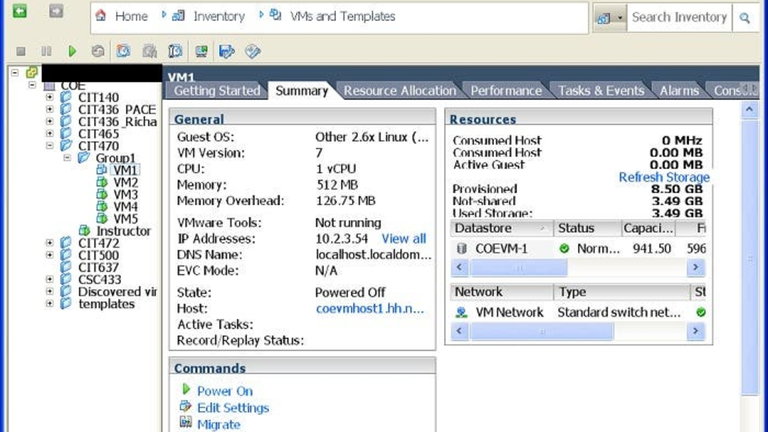Screen dimensions: 768x432
Task: Collapse the CIT470 folder
Action: 49,145
